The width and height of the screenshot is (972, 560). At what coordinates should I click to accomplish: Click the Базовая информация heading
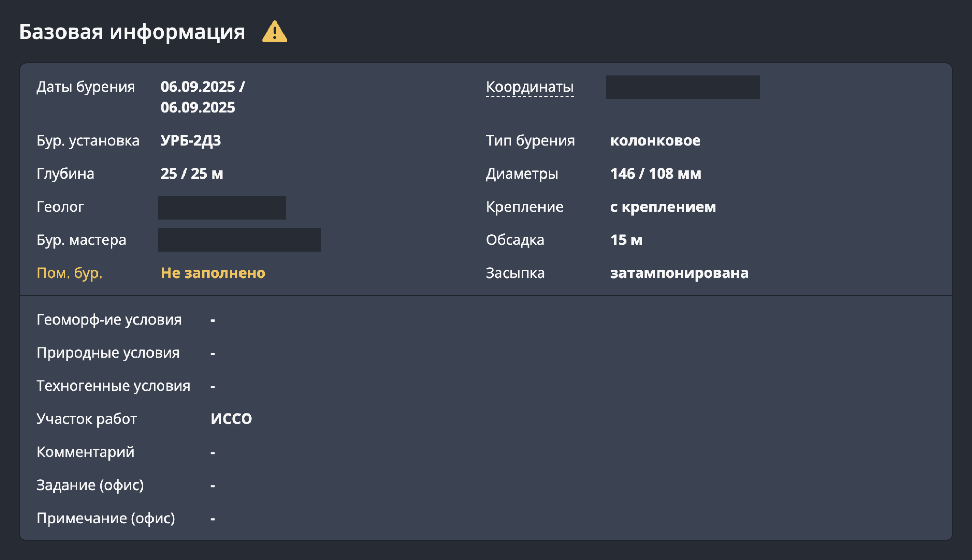132,32
